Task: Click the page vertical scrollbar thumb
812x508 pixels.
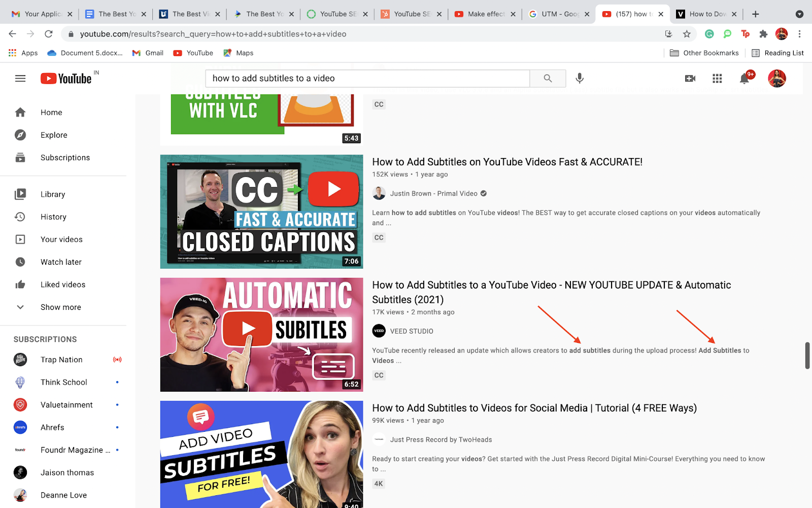Action: pos(807,356)
